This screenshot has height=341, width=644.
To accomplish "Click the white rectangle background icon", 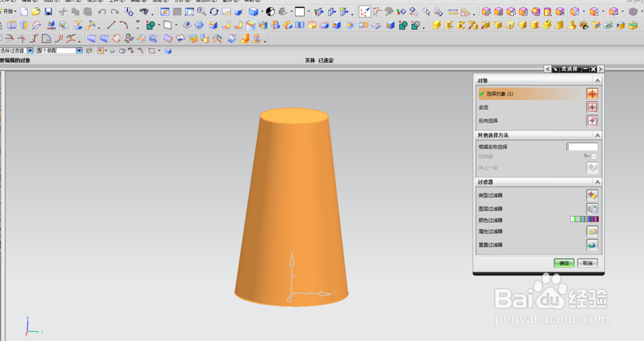I will [x=300, y=12].
